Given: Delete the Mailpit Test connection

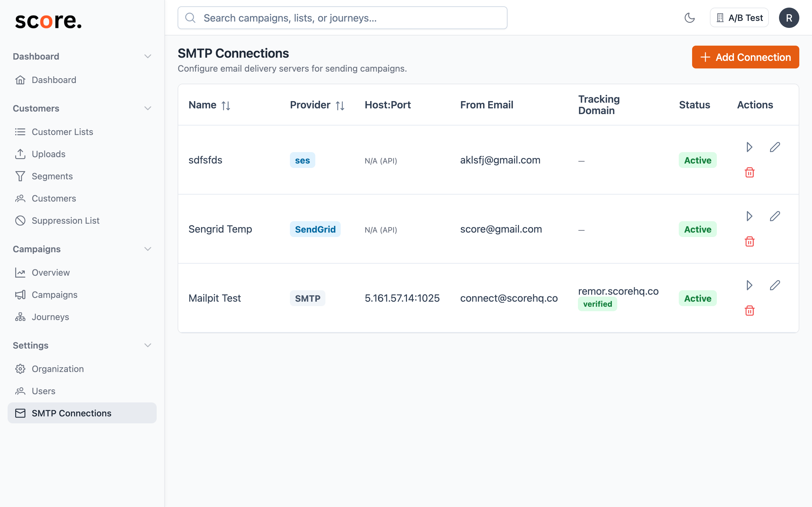Looking at the screenshot, I should tap(749, 311).
